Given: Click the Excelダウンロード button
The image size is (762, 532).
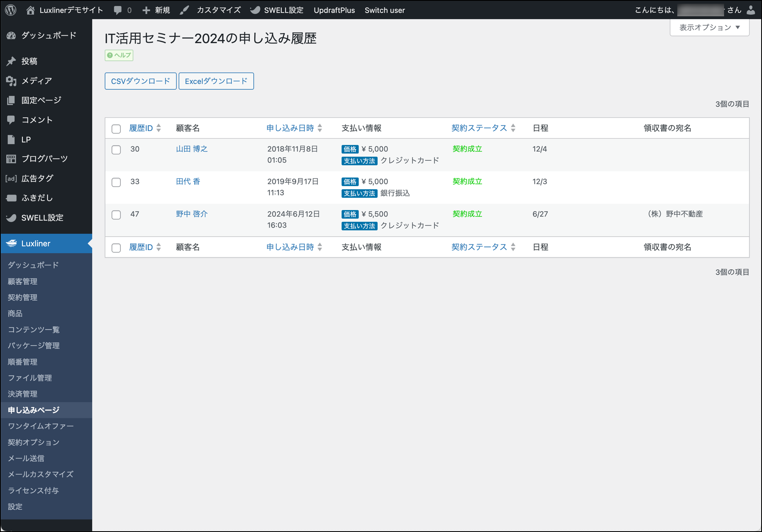Looking at the screenshot, I should pos(216,81).
